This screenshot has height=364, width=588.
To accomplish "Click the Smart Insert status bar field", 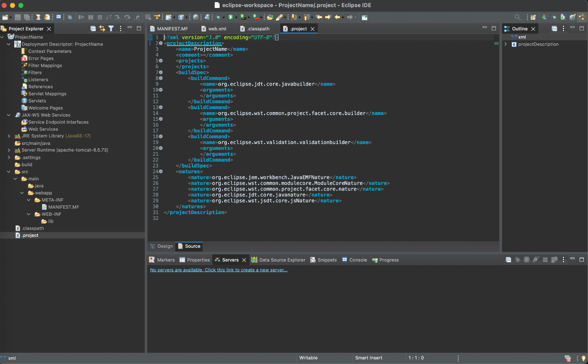I will tap(369, 358).
